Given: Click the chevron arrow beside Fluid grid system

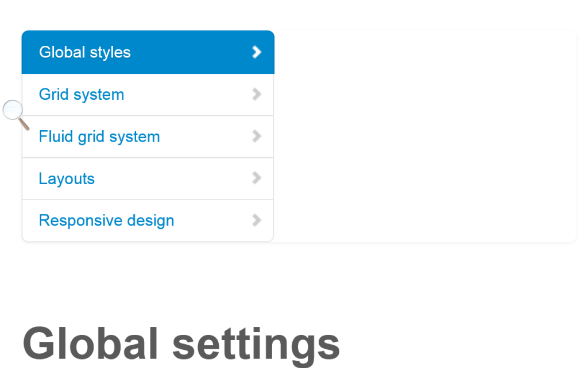Looking at the screenshot, I should click(x=257, y=137).
